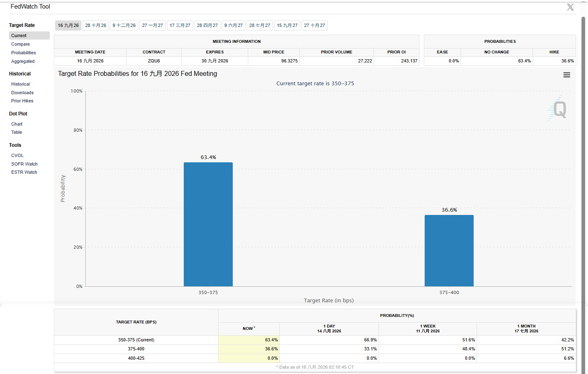Click the 375-400 probability bar
The image size is (588, 374).
click(449, 250)
